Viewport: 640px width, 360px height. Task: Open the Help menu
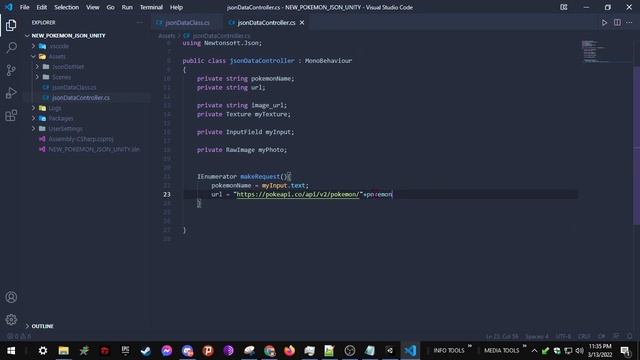176,7
